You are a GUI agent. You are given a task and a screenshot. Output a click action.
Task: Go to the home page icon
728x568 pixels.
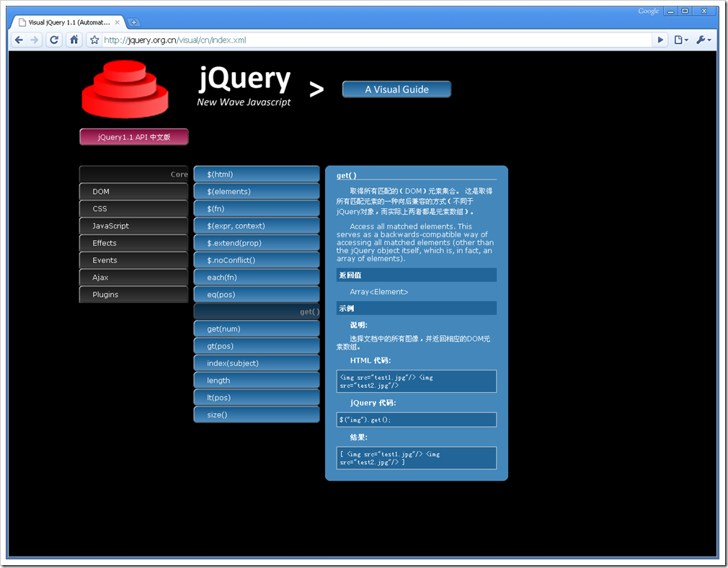pos(74,40)
